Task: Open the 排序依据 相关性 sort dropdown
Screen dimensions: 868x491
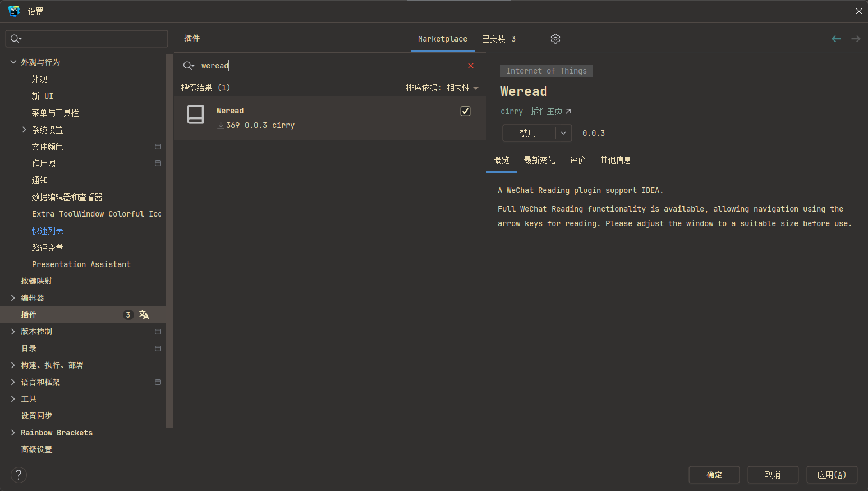Action: coord(442,88)
